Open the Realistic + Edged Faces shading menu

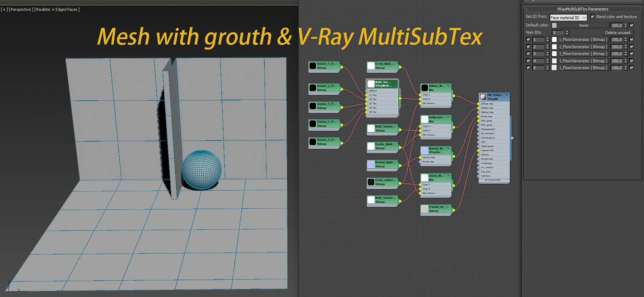[x=57, y=9]
